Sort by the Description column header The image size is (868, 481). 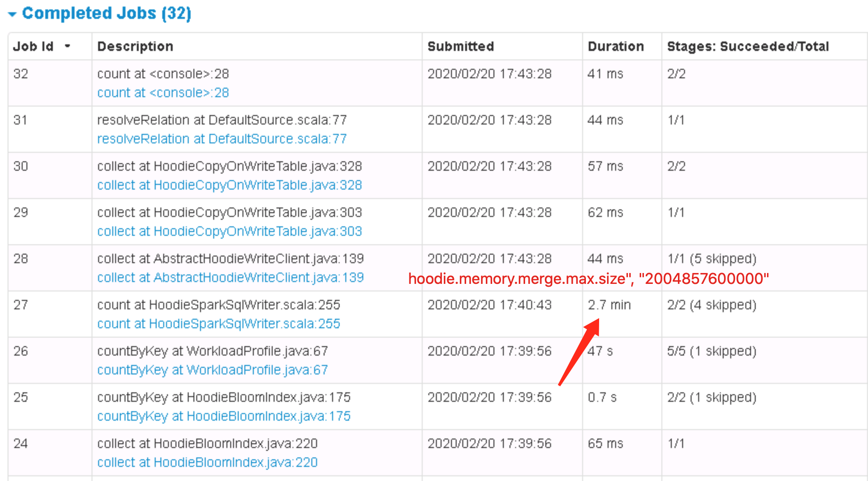coord(135,46)
